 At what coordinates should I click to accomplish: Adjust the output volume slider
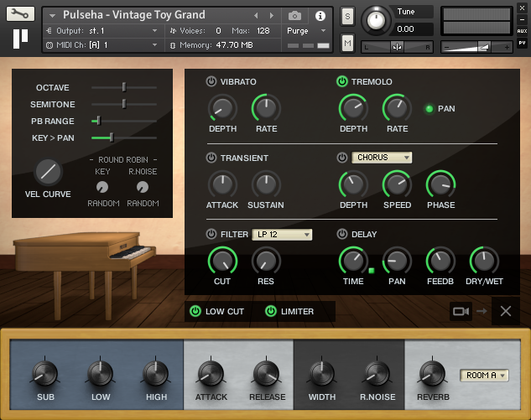click(x=476, y=48)
